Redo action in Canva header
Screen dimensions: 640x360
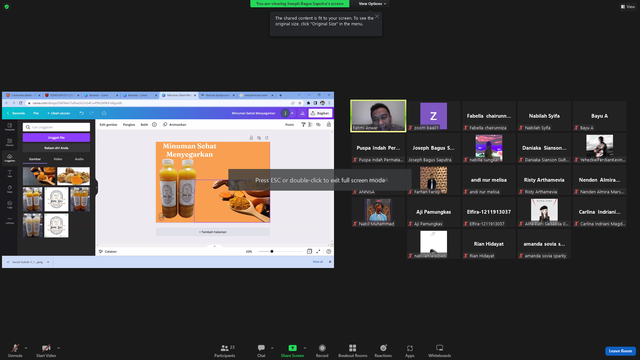[92, 113]
